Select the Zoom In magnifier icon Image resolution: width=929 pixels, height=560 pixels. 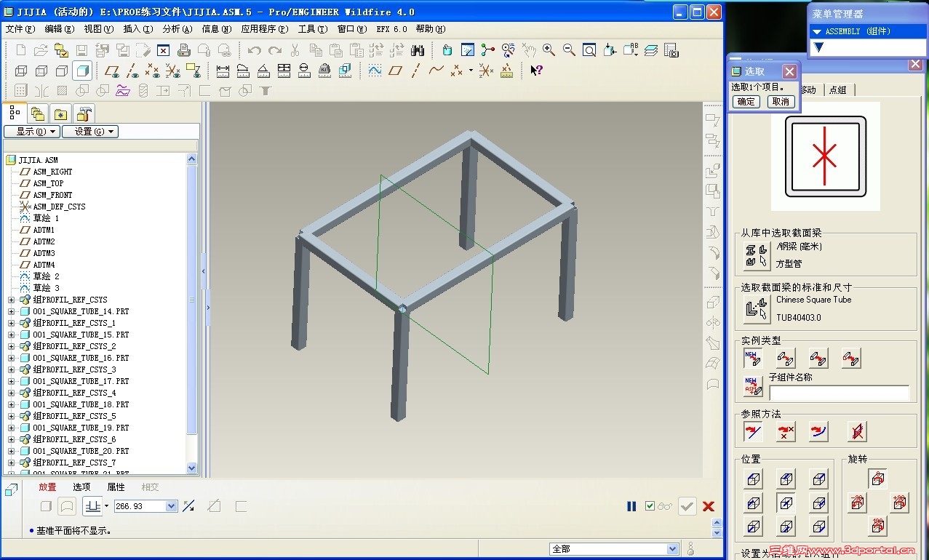click(549, 50)
